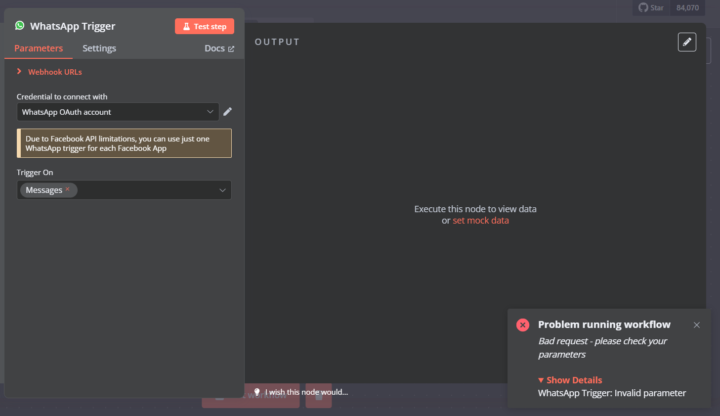Click the GitHub Star button
The width and height of the screenshot is (720, 416).
(651, 8)
